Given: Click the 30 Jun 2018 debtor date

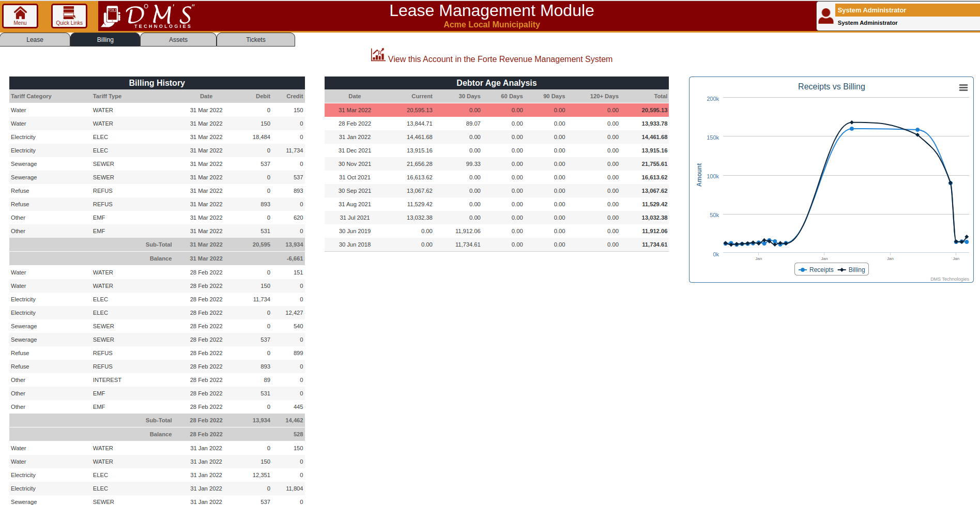Looking at the screenshot, I should pos(355,244).
